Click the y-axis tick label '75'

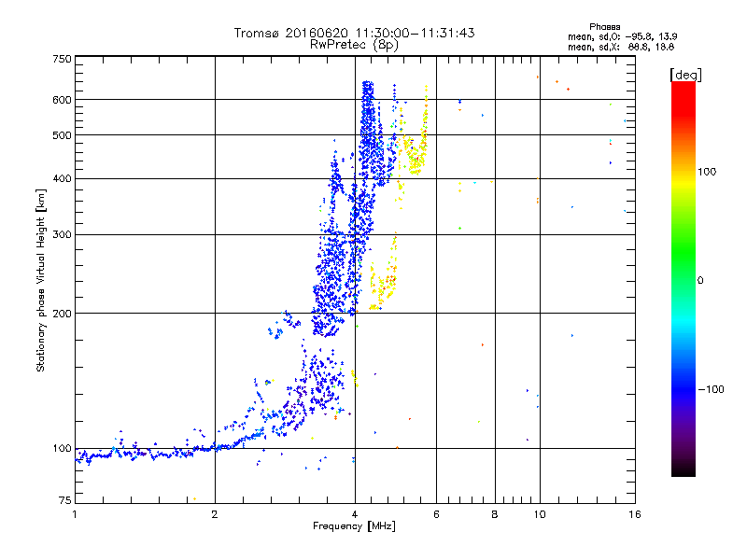click(65, 500)
